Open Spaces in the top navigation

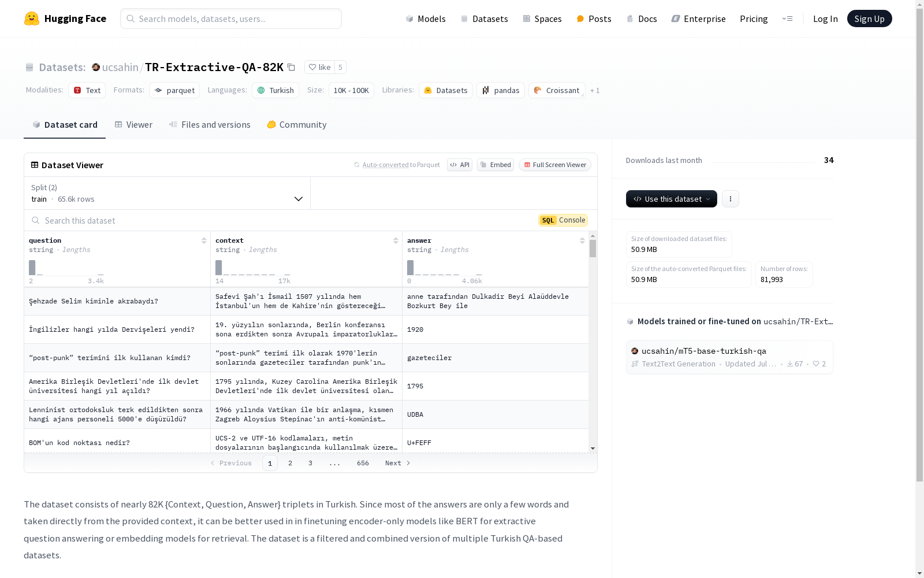[542, 18]
